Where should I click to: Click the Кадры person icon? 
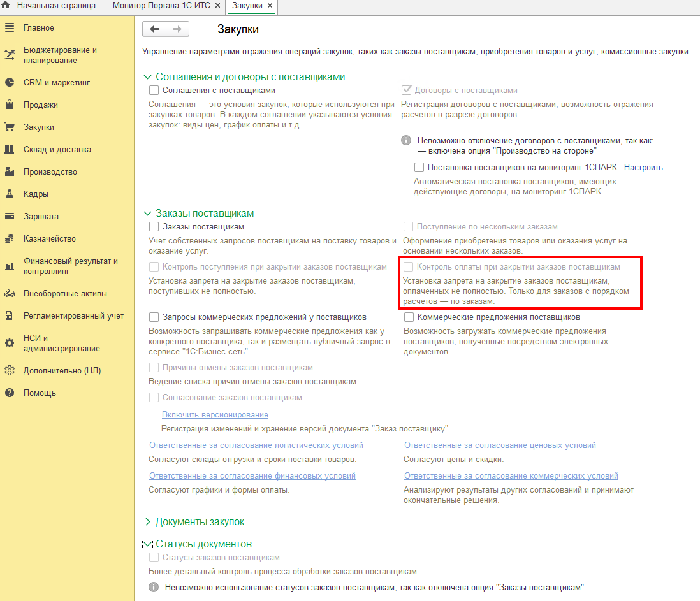click(x=10, y=194)
